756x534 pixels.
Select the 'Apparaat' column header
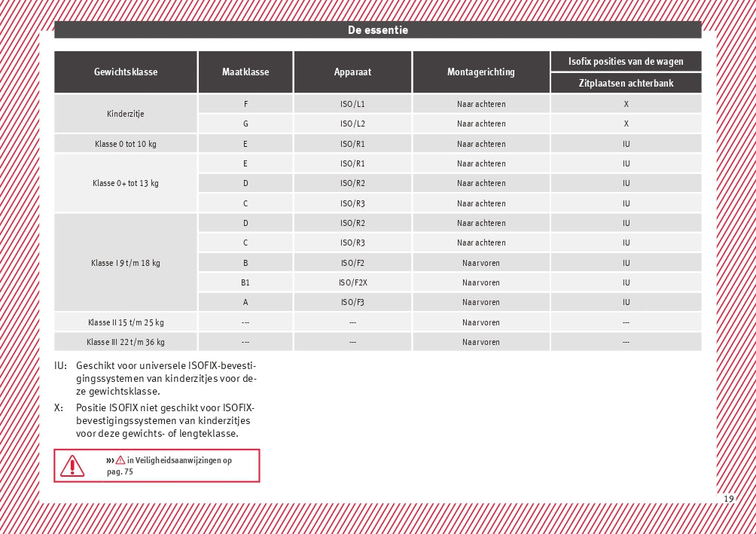pos(352,72)
